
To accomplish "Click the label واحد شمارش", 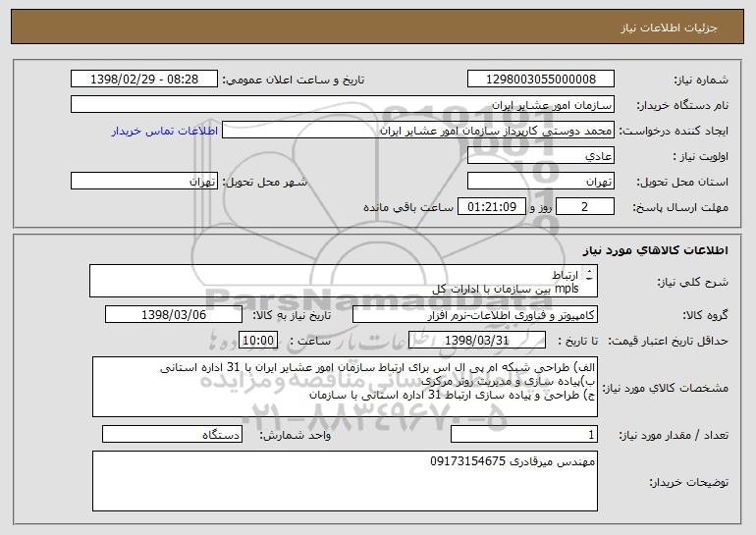I will point(296,435).
